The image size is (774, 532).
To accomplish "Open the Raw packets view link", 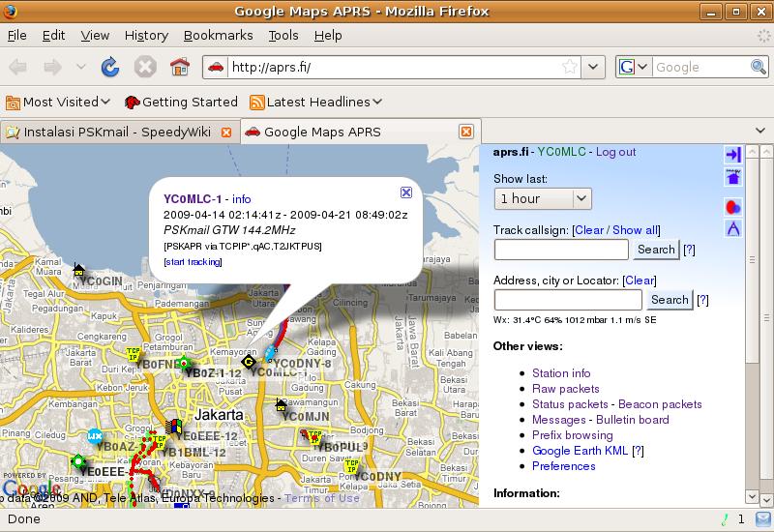I will [566, 389].
